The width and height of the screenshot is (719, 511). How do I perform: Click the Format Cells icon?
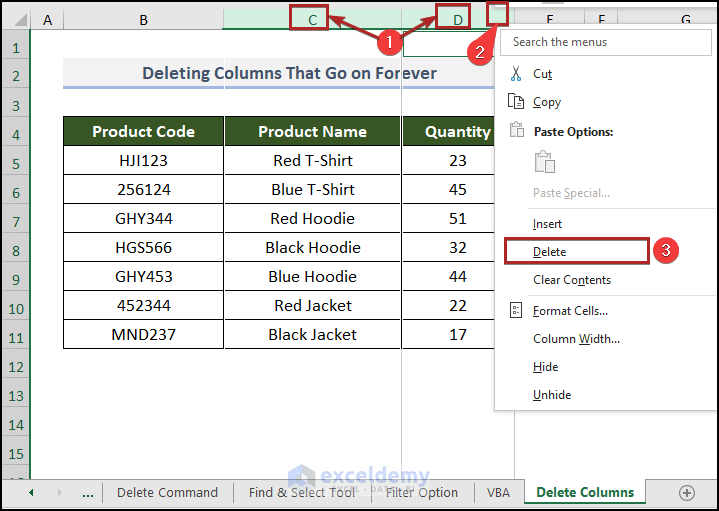pos(516,311)
